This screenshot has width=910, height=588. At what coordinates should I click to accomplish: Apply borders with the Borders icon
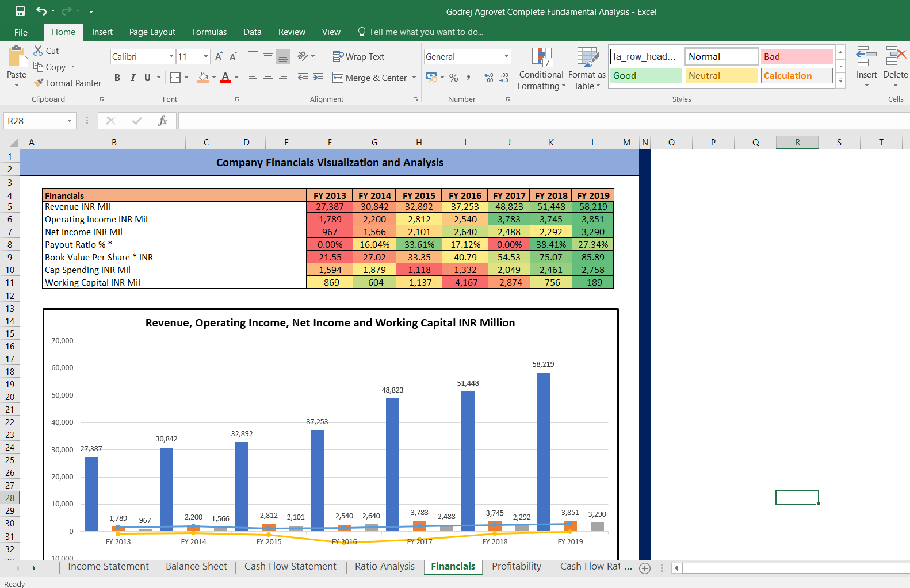point(175,77)
